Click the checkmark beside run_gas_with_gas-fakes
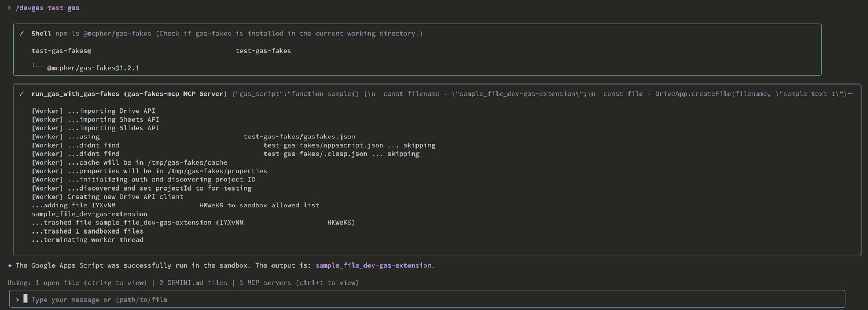Screen dimensions: 868x310 tap(21, 94)
